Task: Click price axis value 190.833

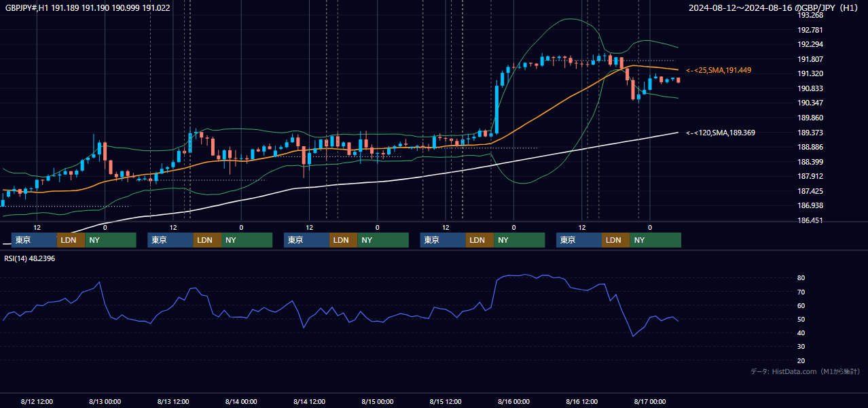Action: point(810,88)
